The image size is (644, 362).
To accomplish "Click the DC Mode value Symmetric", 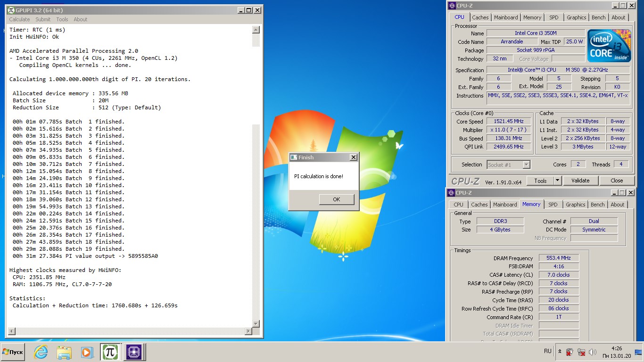I will click(594, 230).
